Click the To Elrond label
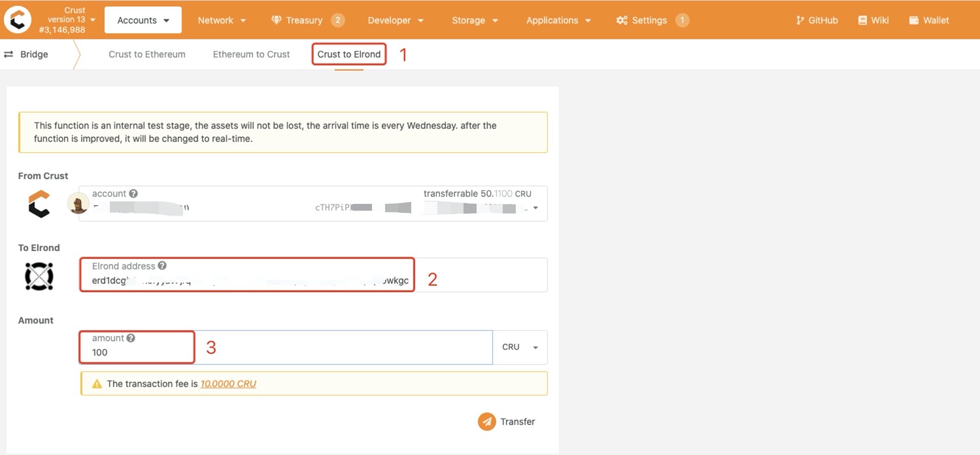This screenshot has height=455, width=980. pyautogui.click(x=39, y=248)
